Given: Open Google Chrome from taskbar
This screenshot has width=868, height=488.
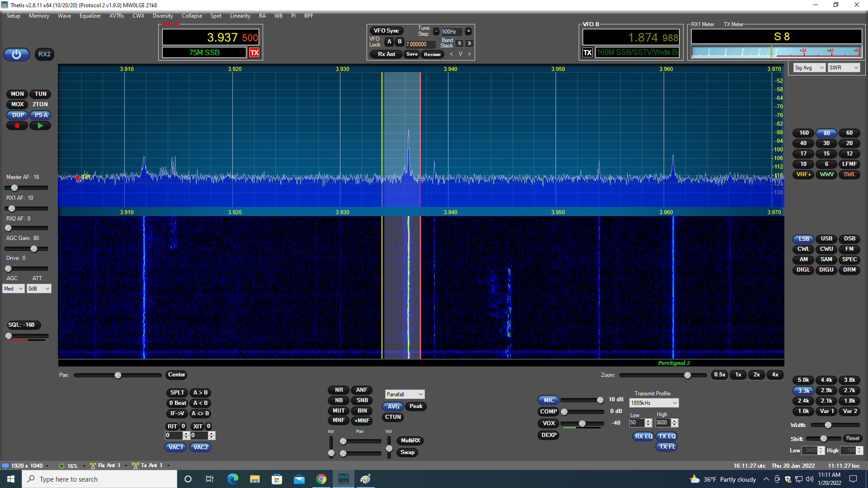Looking at the screenshot, I should click(x=321, y=479).
